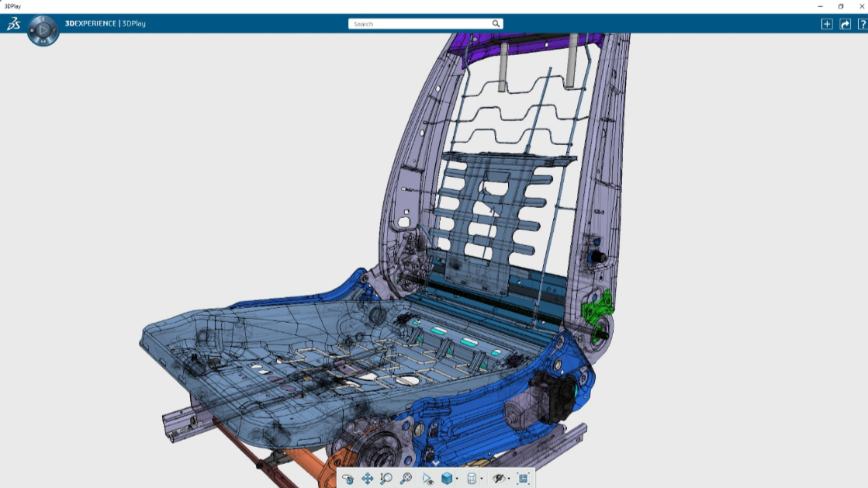The height and width of the screenshot is (488, 868).
Task: Click the Zoom area magnifier icon
Action: coord(406,479)
